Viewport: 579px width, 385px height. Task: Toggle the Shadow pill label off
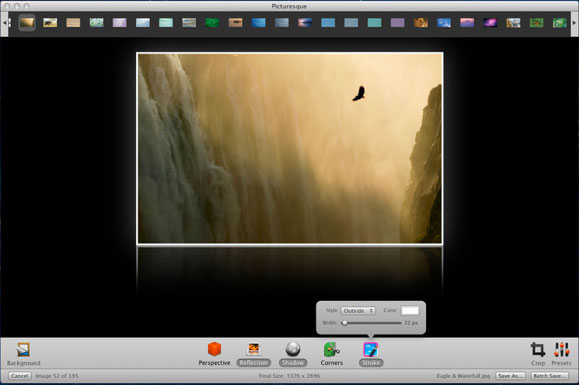tap(293, 363)
